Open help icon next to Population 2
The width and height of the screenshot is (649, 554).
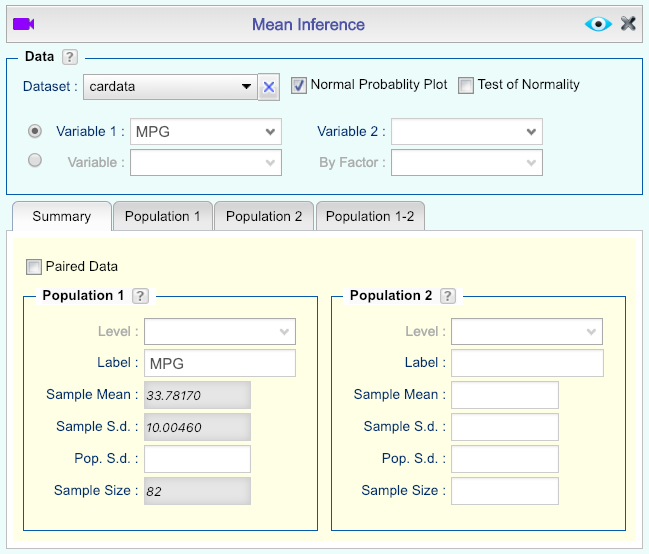pos(448,296)
